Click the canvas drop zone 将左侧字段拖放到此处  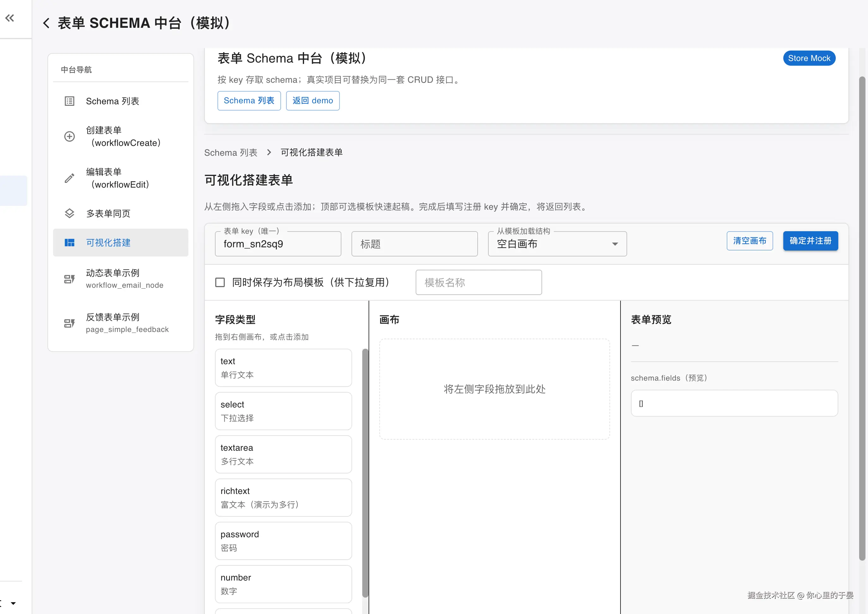(495, 389)
